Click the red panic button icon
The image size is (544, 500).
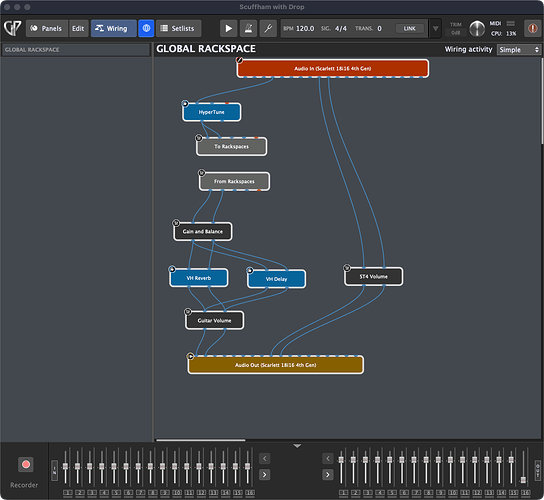(x=533, y=28)
